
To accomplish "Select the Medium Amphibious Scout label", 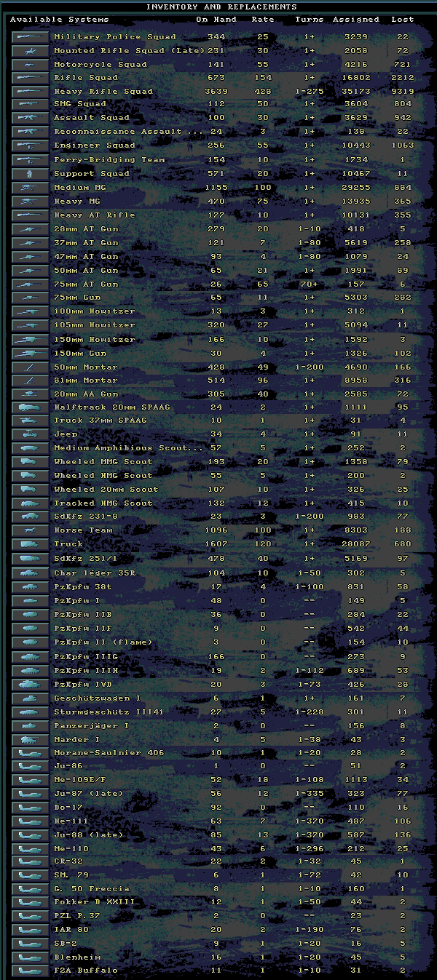I will (128, 448).
